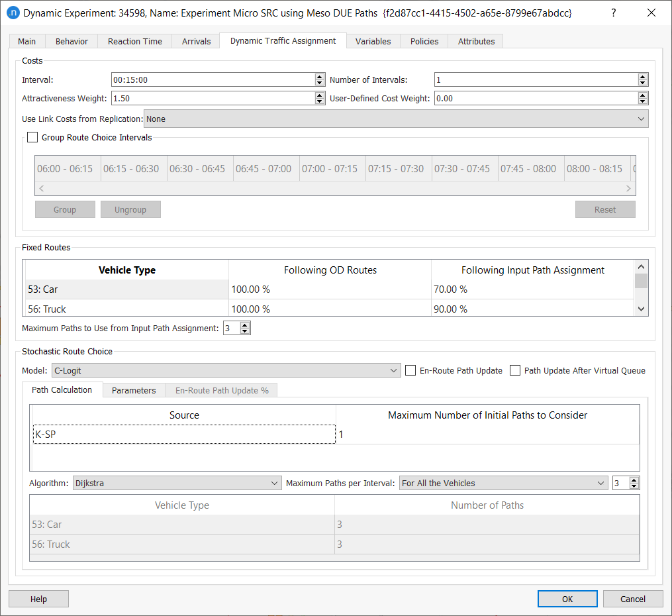The height and width of the screenshot is (616, 672).
Task: Expand the Dijkstra algorithm dropdown
Action: pyautogui.click(x=177, y=484)
